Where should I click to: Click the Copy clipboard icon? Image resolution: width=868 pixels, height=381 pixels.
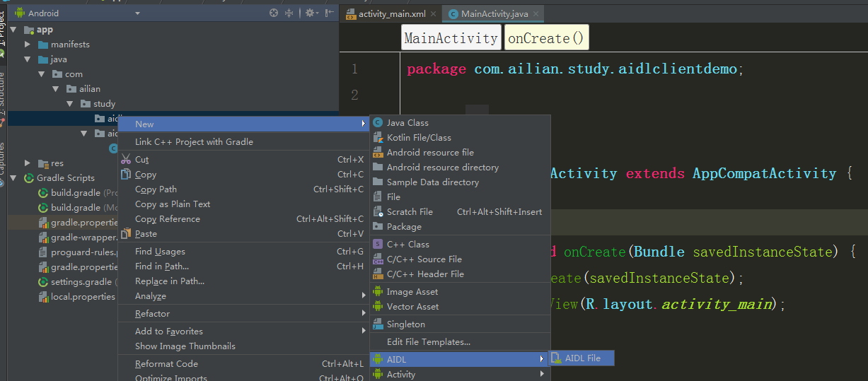pyautogui.click(x=126, y=175)
